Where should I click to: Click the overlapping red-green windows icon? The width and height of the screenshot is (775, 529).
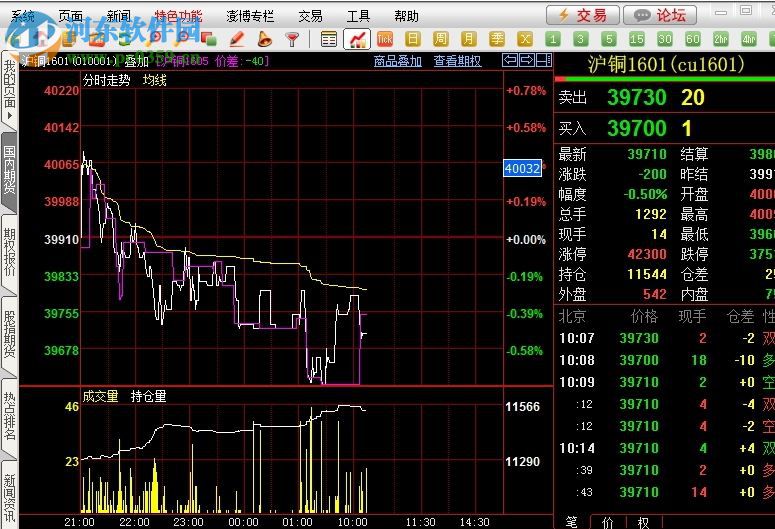tap(209, 39)
